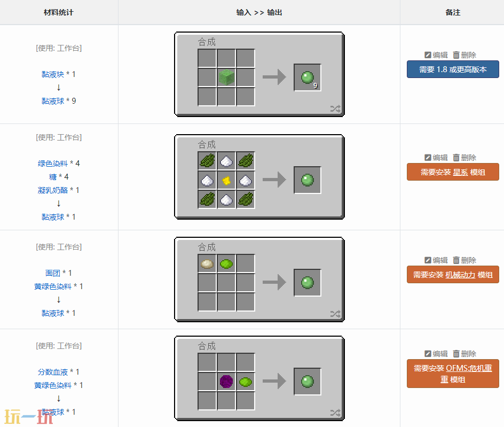Click the top-left green dye in the 星系 recipe
This screenshot has width=504, height=427.
coord(207,160)
